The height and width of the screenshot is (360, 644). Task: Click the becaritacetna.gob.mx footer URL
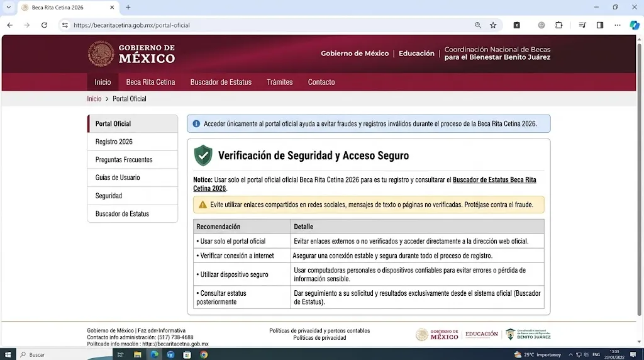[x=175, y=344]
